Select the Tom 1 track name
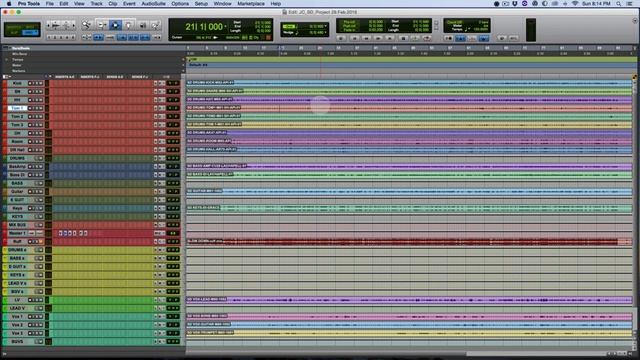The width and height of the screenshot is (640, 360). (17, 108)
